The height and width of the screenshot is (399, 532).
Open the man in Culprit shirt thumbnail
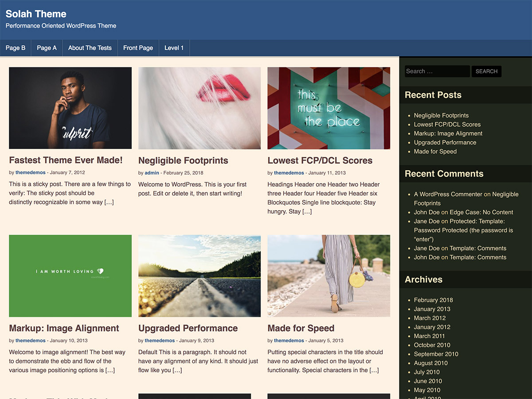pyautogui.click(x=70, y=108)
